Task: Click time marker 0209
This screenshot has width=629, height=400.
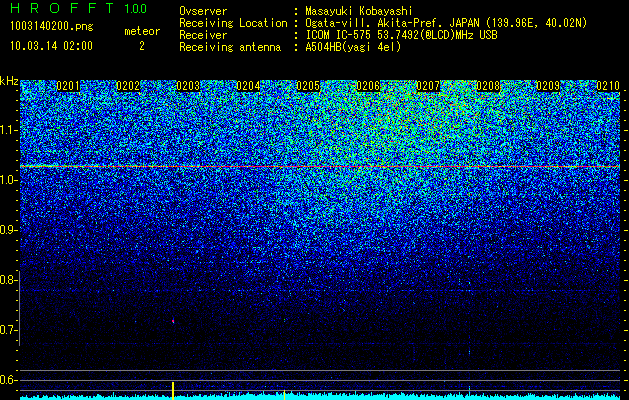Action: pos(548,86)
